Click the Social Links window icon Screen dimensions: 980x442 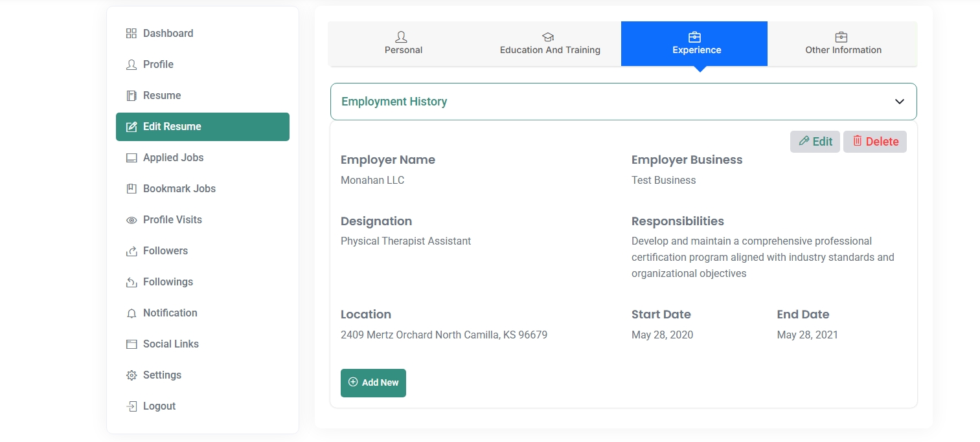click(131, 344)
